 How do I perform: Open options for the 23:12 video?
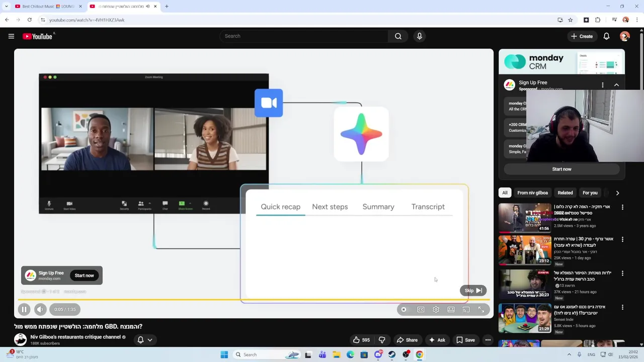(622, 239)
